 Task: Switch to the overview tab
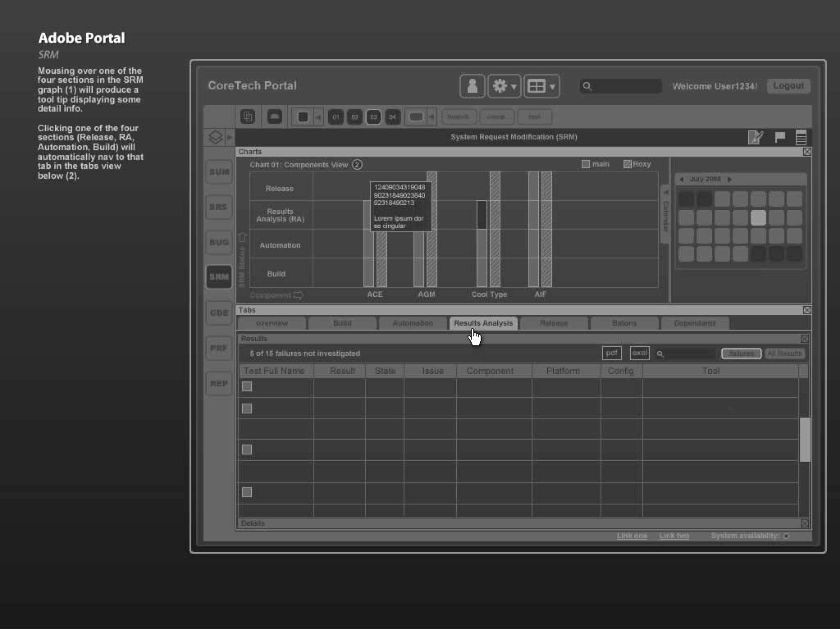[x=272, y=323]
